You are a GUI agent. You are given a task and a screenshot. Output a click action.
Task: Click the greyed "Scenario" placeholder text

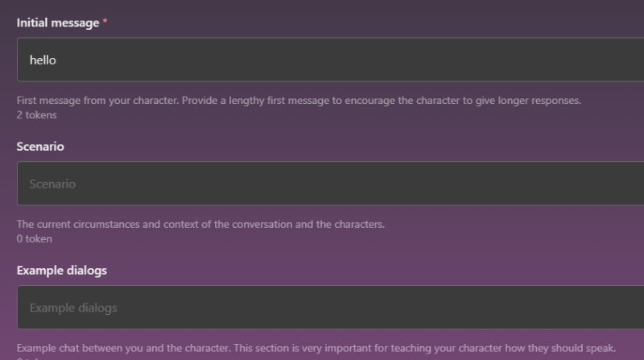pos(52,184)
